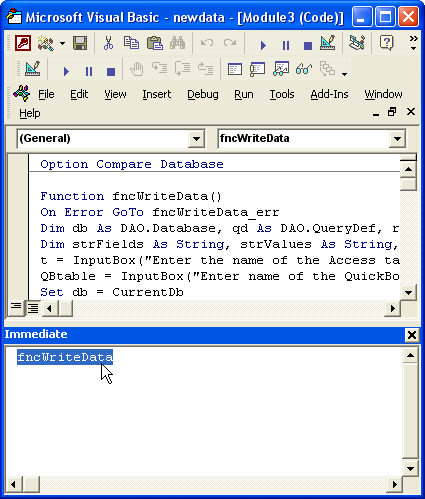Click Run Sub on the Standard toolbar
The width and height of the screenshot is (425, 499).
point(263,45)
